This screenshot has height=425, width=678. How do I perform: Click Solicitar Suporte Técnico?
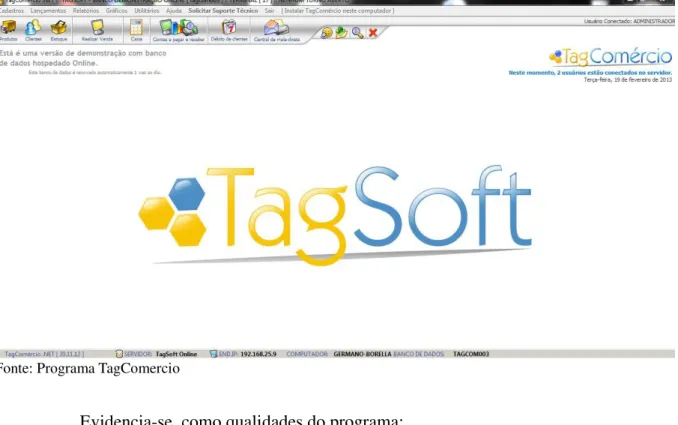[x=223, y=11]
